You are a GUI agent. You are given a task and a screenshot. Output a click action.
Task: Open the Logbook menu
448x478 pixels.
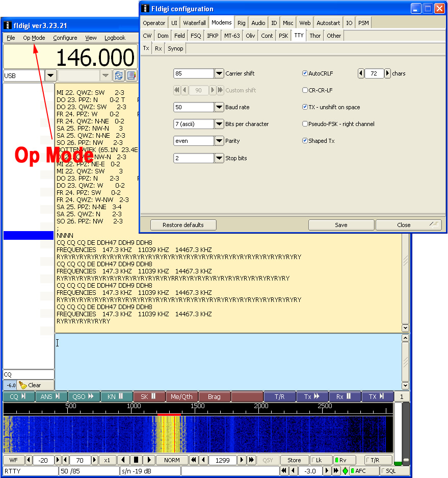click(115, 38)
